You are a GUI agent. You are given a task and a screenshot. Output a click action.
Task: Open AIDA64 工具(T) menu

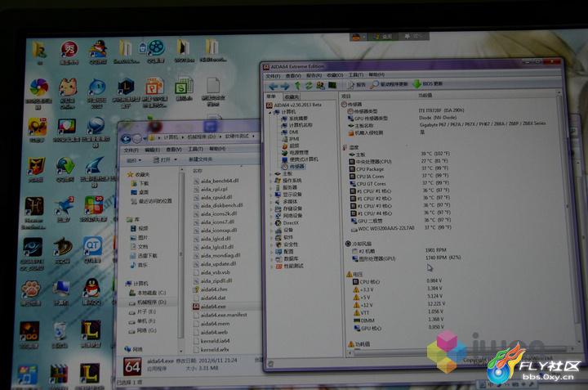[355, 74]
